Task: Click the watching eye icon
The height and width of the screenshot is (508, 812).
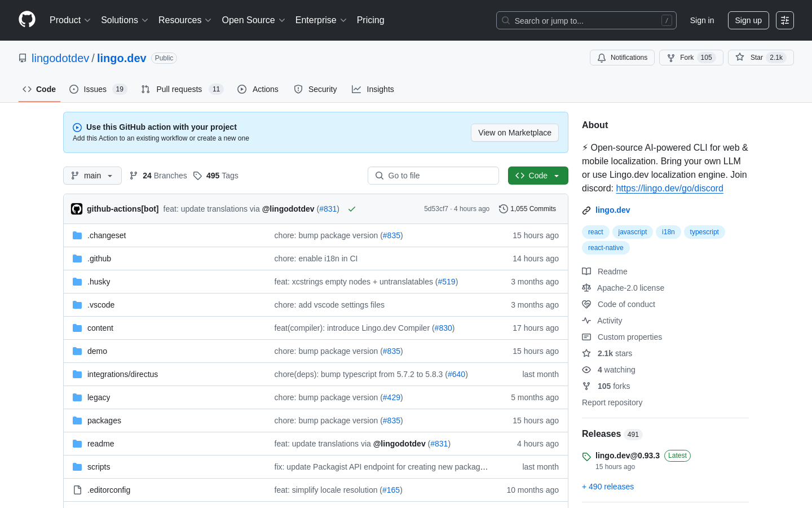Action: (x=586, y=370)
